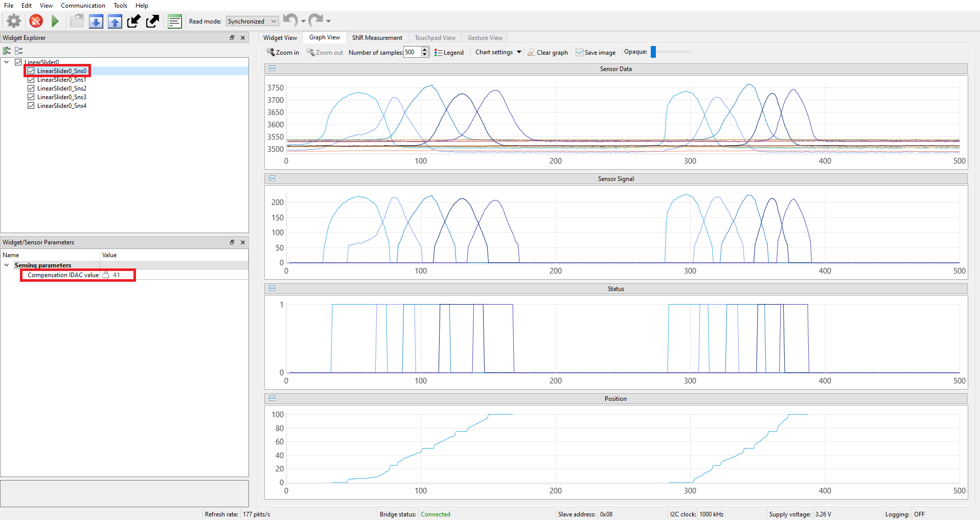The image size is (980, 520).
Task: Click the Zoom in magnifier button
Action: [283, 52]
